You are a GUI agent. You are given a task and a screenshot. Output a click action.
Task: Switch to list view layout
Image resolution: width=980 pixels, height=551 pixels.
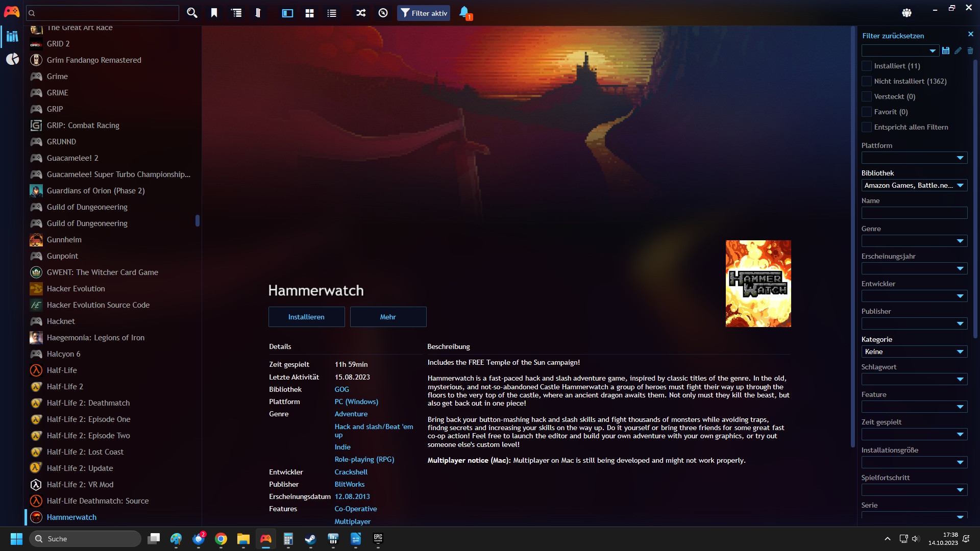pos(332,13)
